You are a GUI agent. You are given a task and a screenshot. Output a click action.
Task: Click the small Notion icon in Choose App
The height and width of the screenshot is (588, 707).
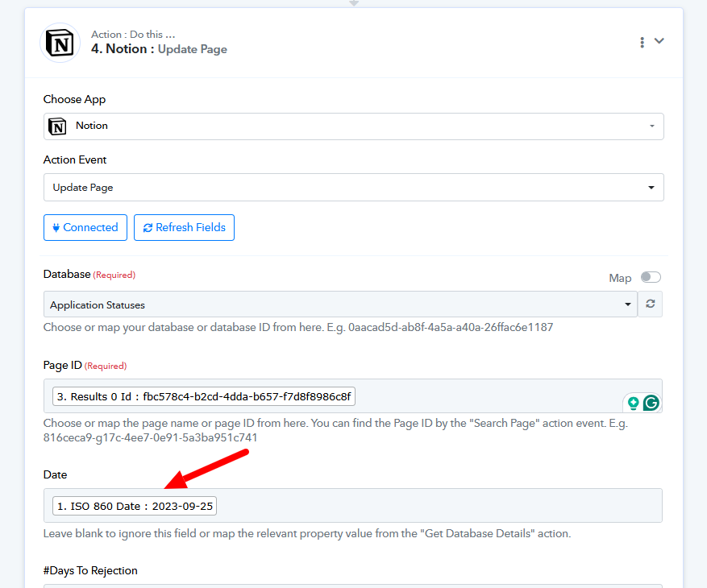click(x=57, y=126)
